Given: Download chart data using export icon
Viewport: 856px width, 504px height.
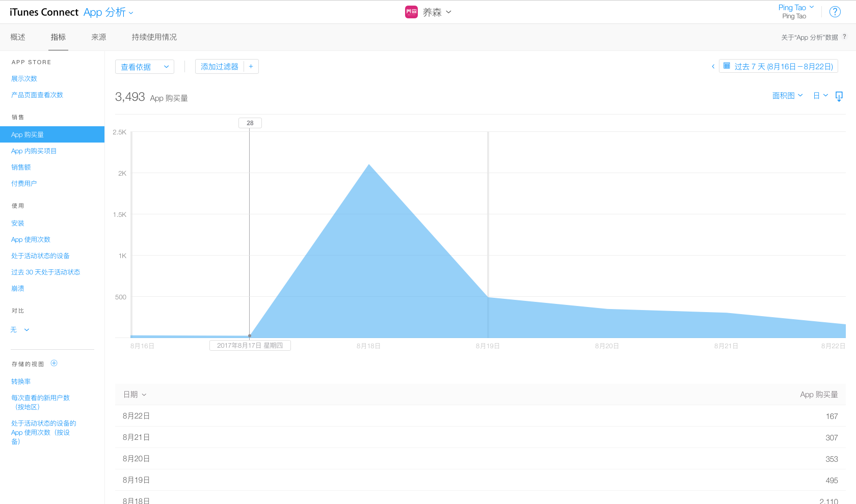Looking at the screenshot, I should point(839,96).
